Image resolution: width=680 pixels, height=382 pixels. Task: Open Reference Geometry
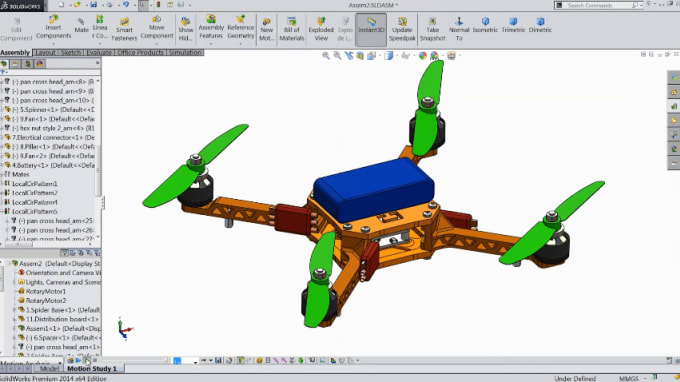(x=241, y=26)
